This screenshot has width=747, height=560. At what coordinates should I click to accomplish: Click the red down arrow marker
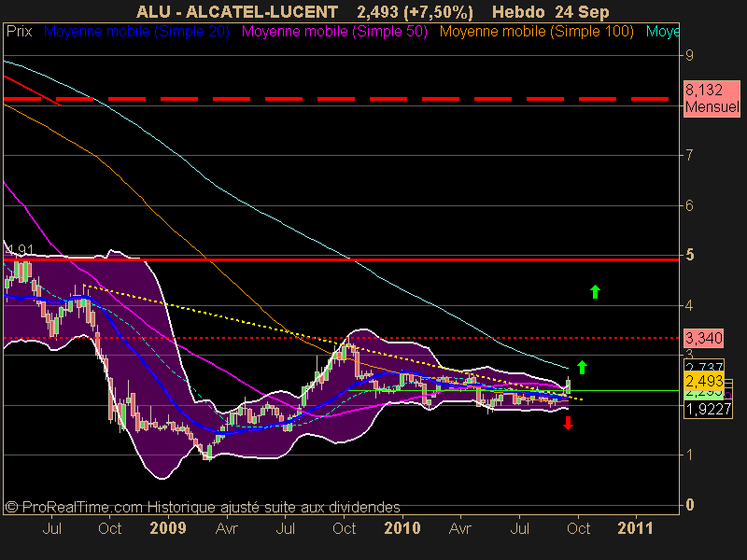click(568, 423)
